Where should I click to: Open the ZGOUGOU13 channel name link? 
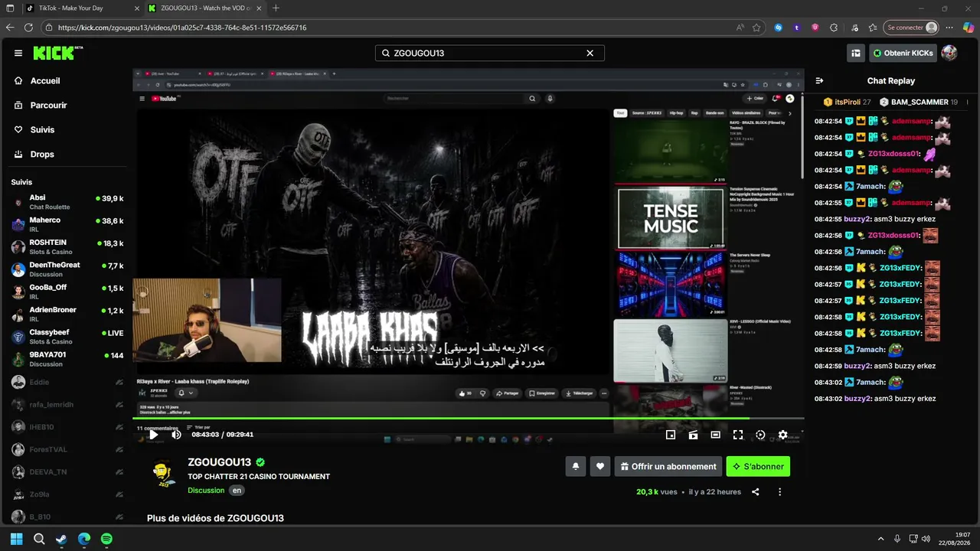pos(220,462)
